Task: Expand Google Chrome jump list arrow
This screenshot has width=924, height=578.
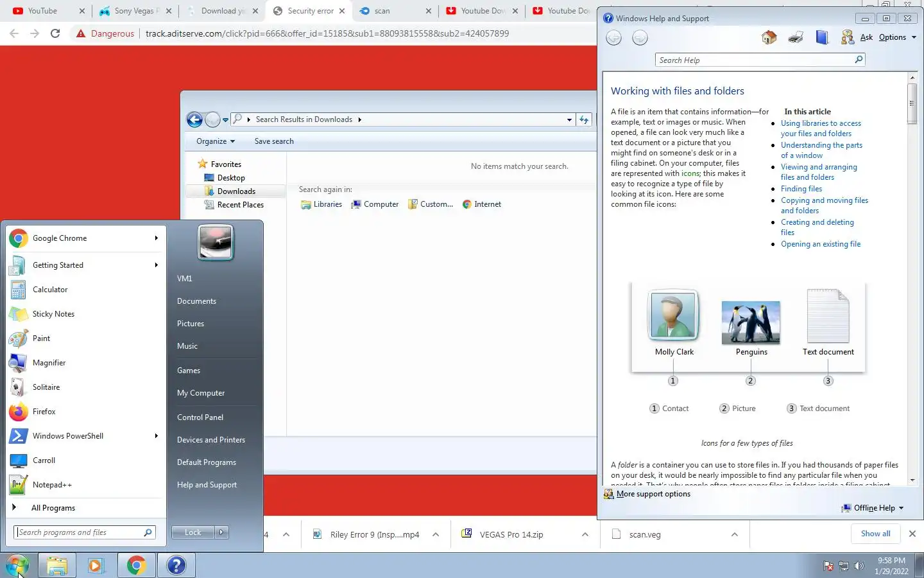Action: 156,238
